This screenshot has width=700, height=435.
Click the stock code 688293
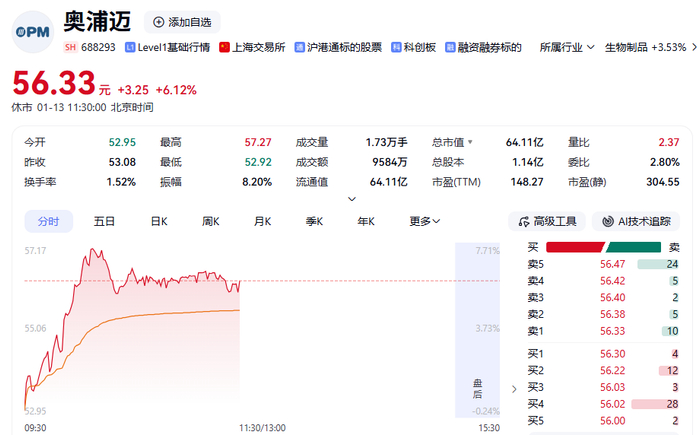click(98, 47)
